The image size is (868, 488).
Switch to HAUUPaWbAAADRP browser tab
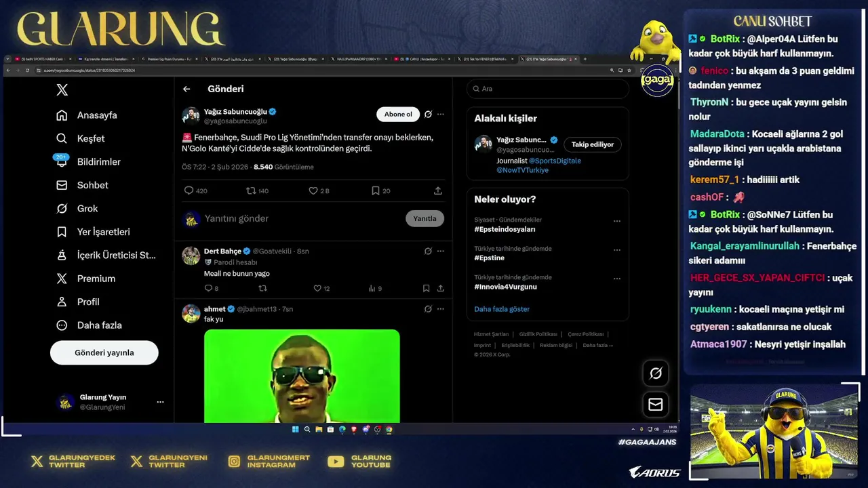tap(359, 59)
